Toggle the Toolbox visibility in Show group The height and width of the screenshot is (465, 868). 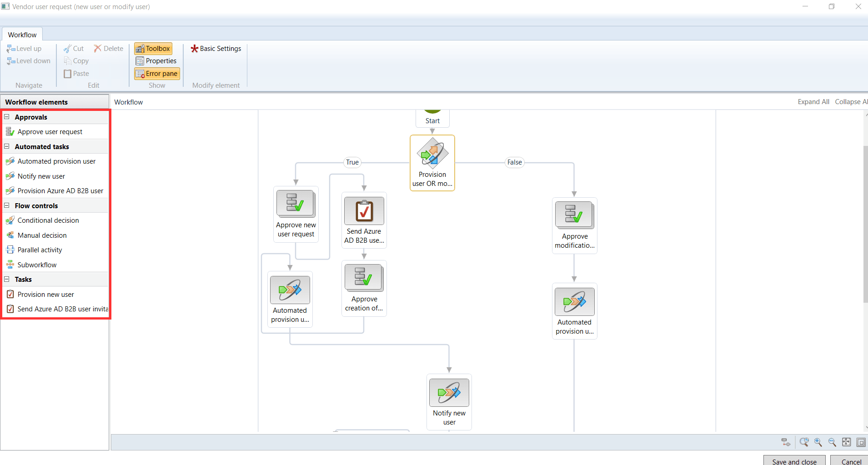153,48
